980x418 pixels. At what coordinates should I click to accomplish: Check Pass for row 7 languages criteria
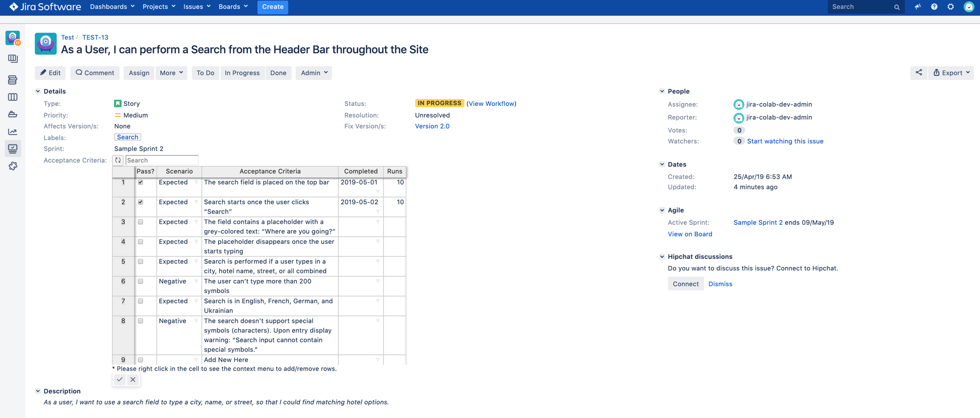point(140,301)
